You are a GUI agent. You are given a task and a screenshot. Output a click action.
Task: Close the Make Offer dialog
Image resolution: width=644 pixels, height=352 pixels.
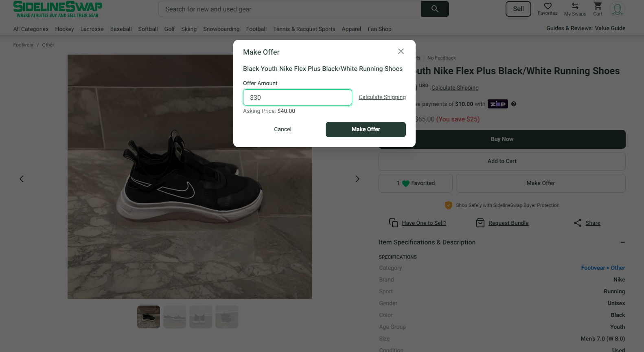401,51
